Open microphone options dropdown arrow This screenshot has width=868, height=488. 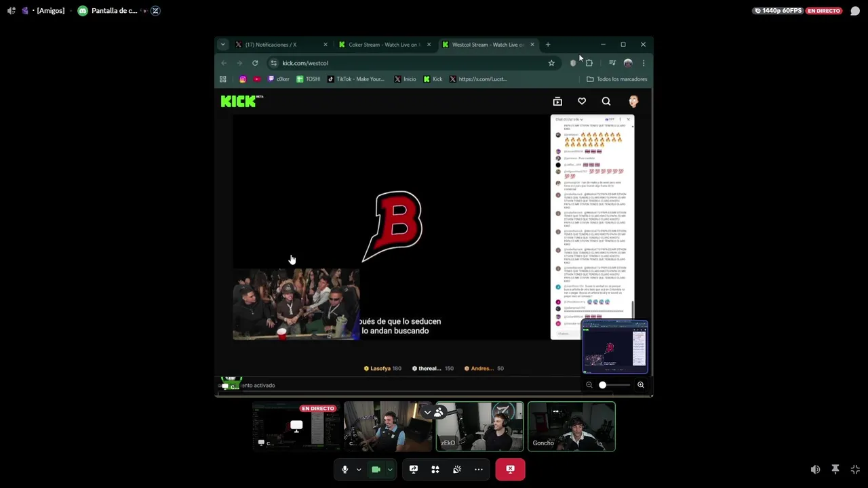(x=359, y=469)
